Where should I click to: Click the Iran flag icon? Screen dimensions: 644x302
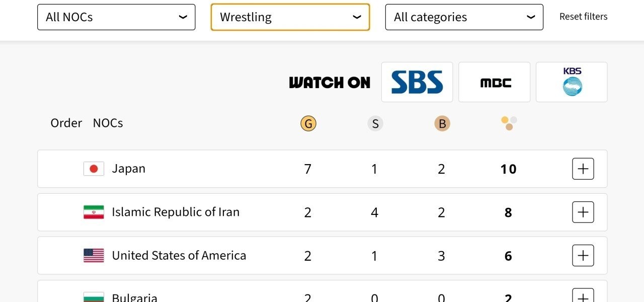tap(94, 212)
